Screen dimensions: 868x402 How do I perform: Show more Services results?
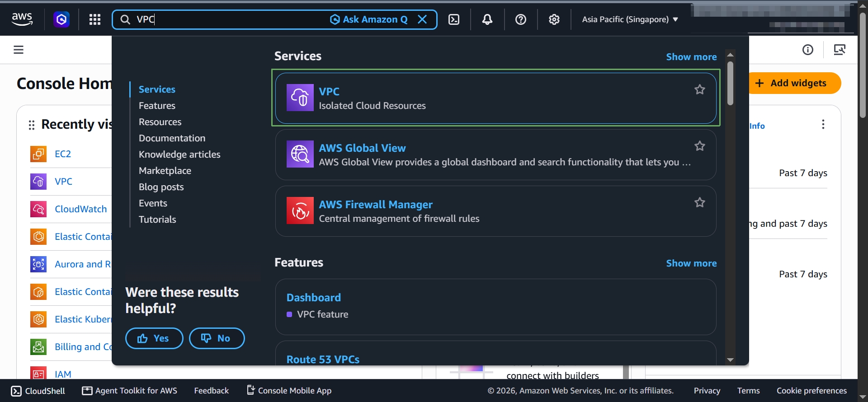(x=691, y=57)
